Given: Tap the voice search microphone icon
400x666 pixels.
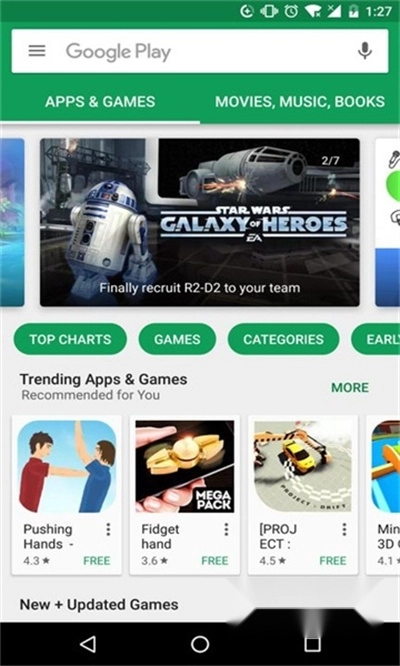Looking at the screenshot, I should click(365, 51).
